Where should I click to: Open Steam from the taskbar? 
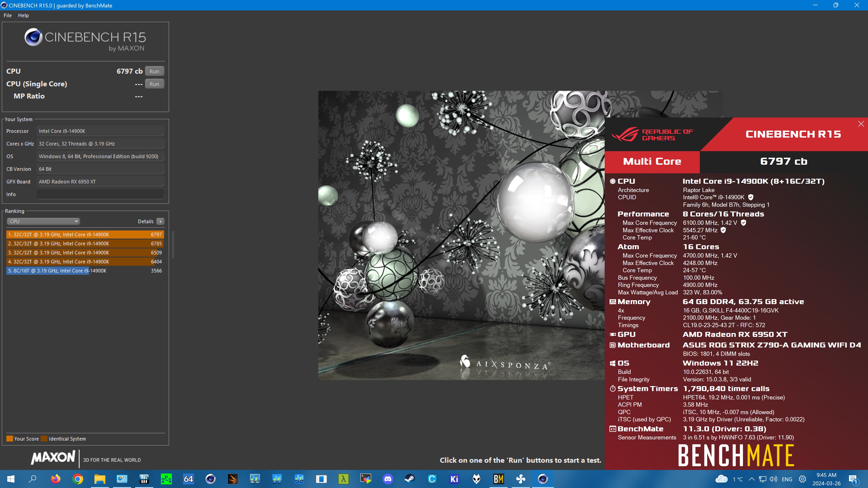click(x=410, y=479)
